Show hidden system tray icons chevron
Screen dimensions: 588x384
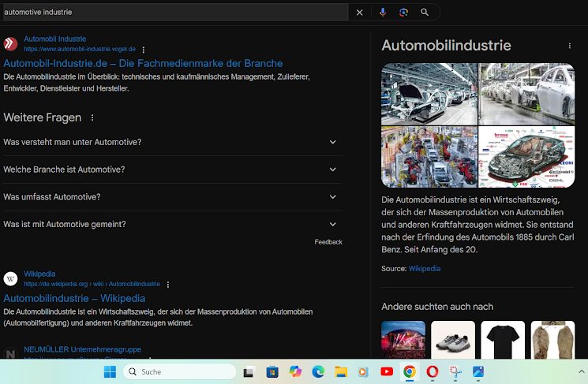click(581, 371)
